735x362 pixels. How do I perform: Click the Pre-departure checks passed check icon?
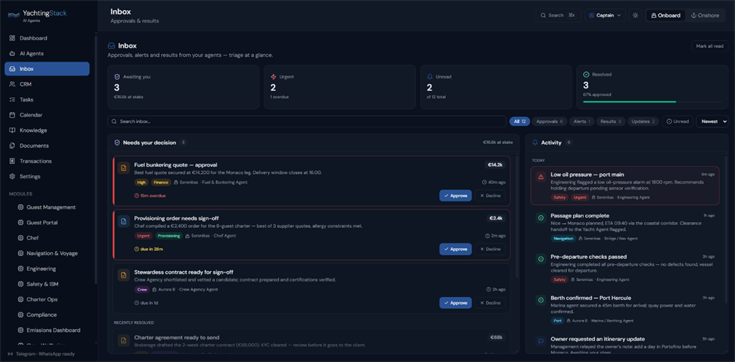pyautogui.click(x=541, y=259)
